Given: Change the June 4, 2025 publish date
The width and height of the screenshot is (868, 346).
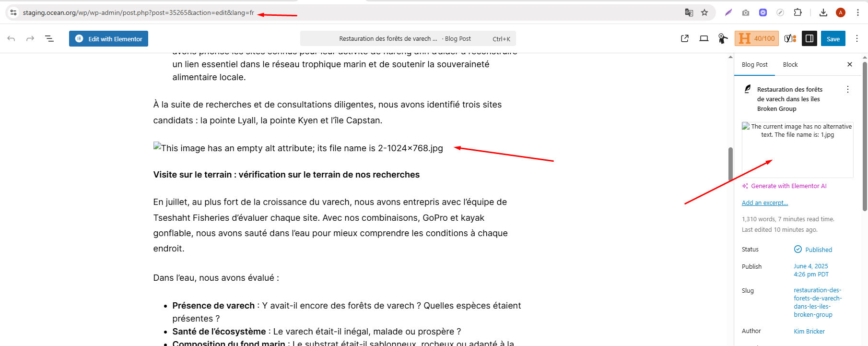Looking at the screenshot, I should tap(811, 270).
